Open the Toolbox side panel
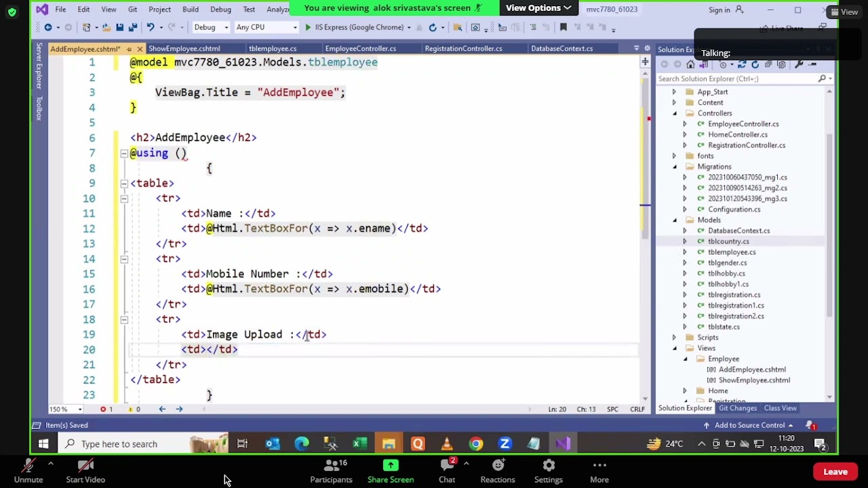The image size is (868, 488). pos(39,108)
